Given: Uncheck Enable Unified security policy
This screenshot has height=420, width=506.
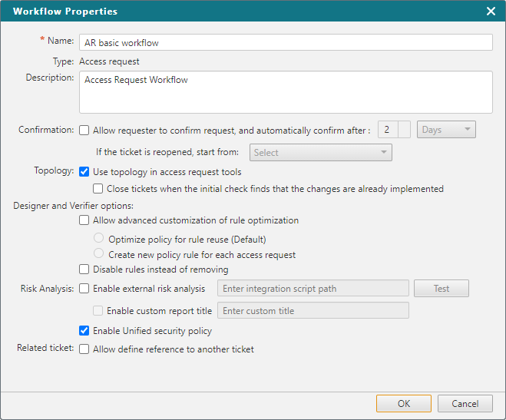Looking at the screenshot, I should click(84, 331).
